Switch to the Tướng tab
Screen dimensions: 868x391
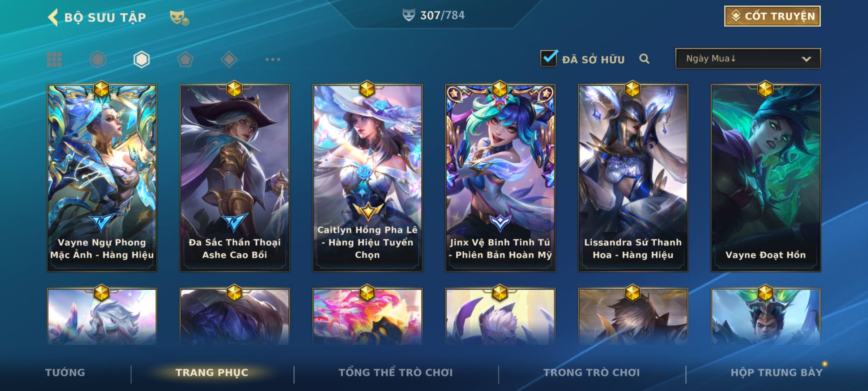pos(65,373)
